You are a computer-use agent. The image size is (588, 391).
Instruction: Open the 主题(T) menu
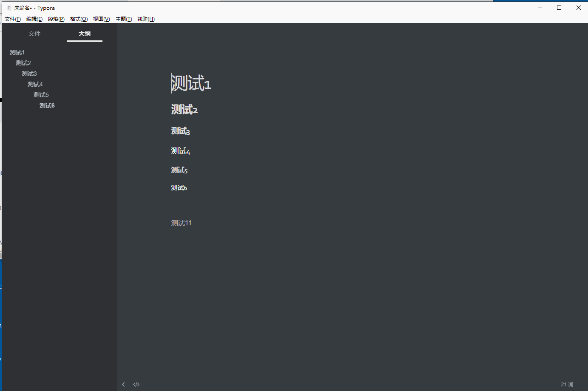[x=124, y=19]
